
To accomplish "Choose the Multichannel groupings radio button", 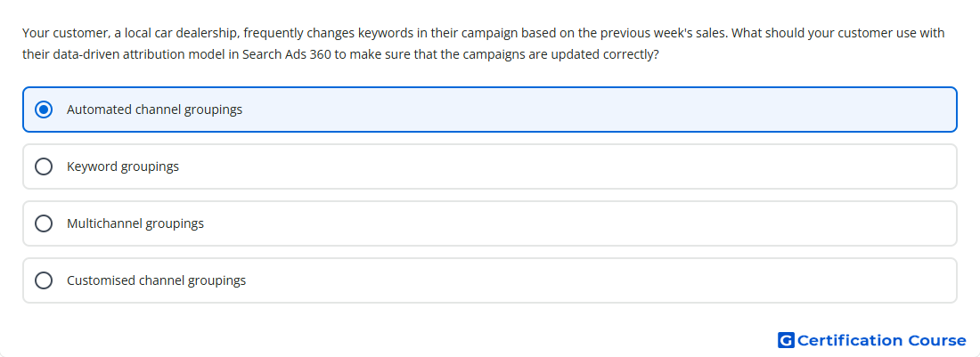I will point(44,223).
